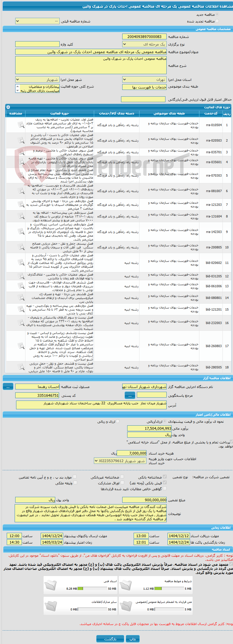Open view icon for row bld-260803
This screenshot has height=644, width=233.
point(21,346)
